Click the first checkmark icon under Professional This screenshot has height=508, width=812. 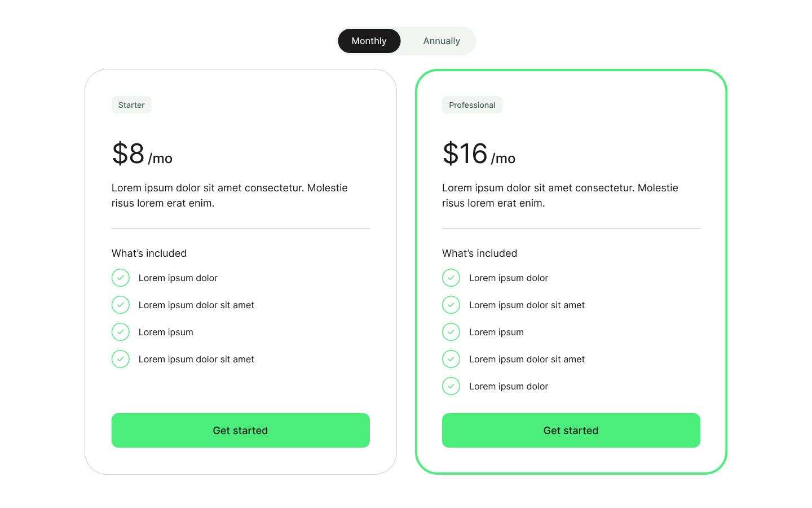pyautogui.click(x=451, y=278)
